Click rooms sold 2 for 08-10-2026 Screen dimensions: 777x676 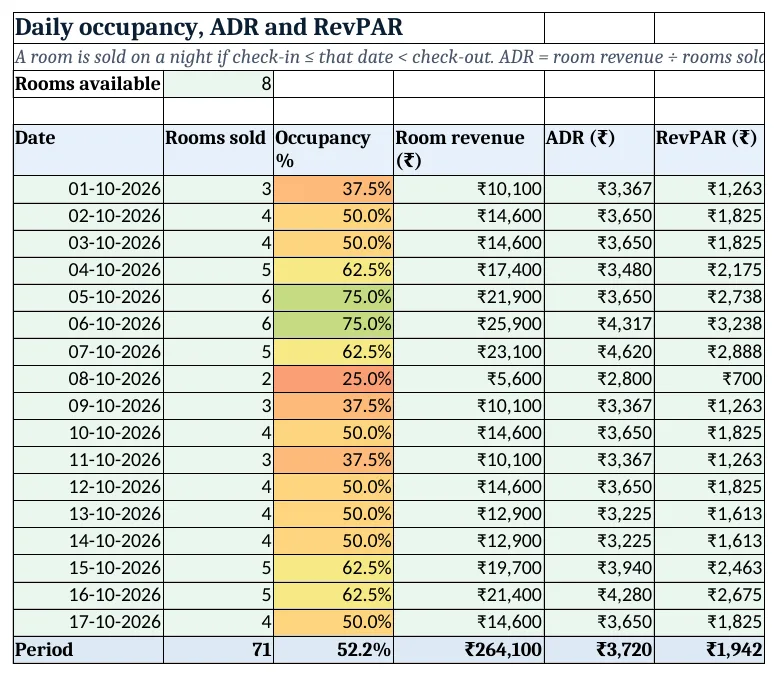click(219, 379)
